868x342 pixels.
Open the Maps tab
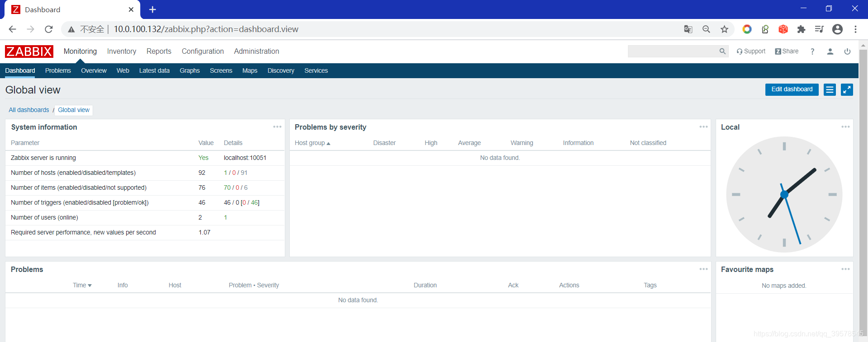pyautogui.click(x=250, y=70)
